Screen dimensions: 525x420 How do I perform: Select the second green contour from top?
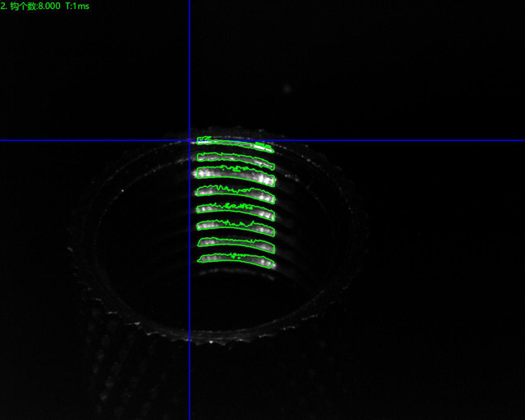[235, 156]
